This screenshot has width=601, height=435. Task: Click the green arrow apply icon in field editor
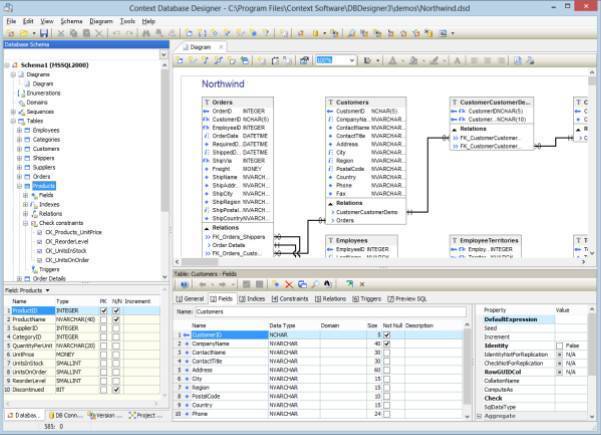[349, 284]
